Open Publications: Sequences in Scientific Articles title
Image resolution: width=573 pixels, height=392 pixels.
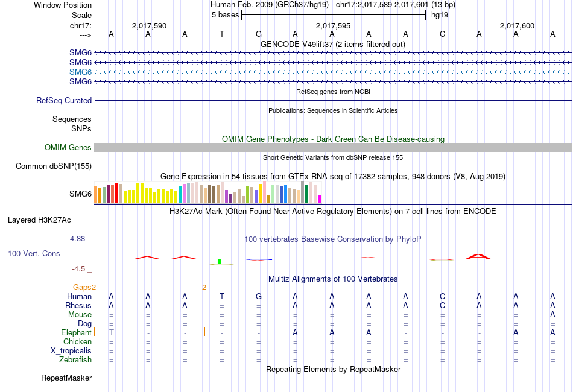click(x=333, y=111)
